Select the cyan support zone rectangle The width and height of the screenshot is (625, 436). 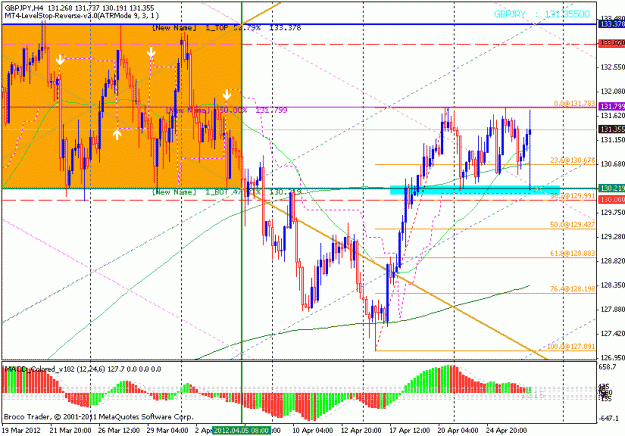[x=475, y=190]
